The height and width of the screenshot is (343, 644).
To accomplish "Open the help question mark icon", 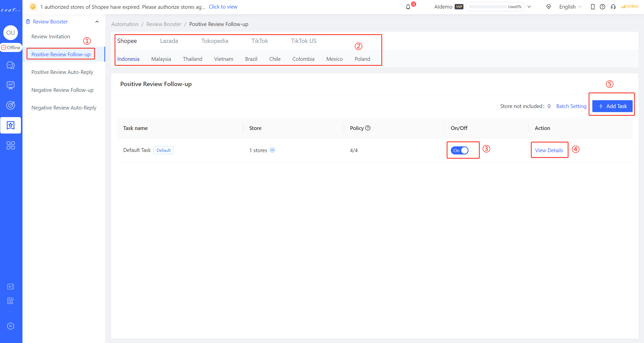I will pyautogui.click(x=602, y=7).
